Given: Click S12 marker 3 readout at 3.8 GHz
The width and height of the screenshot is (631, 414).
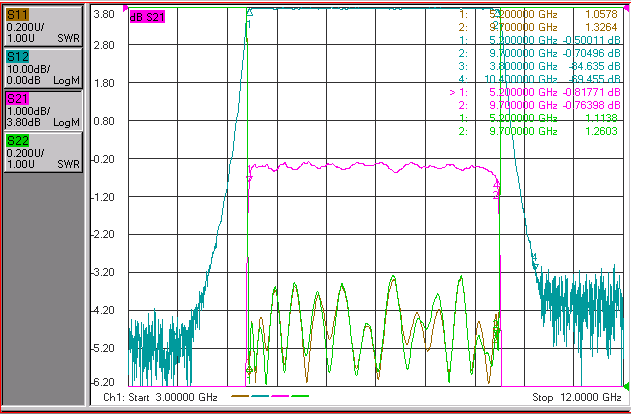Looking at the screenshot, I should 540,66.
